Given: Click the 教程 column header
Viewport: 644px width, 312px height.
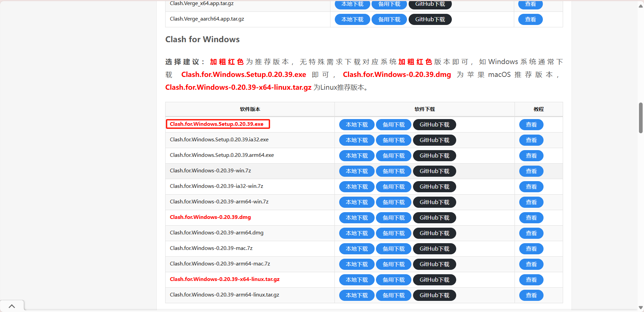Looking at the screenshot, I should coord(538,109).
